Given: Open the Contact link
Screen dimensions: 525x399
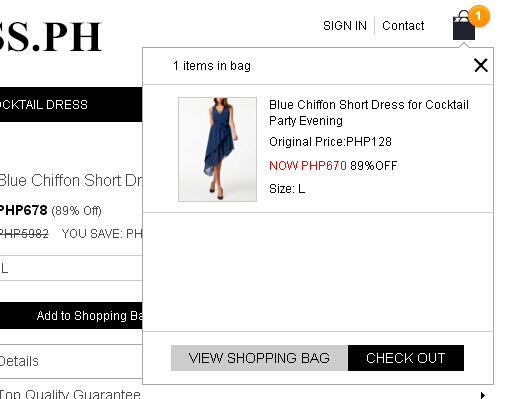Looking at the screenshot, I should pyautogui.click(x=403, y=26).
